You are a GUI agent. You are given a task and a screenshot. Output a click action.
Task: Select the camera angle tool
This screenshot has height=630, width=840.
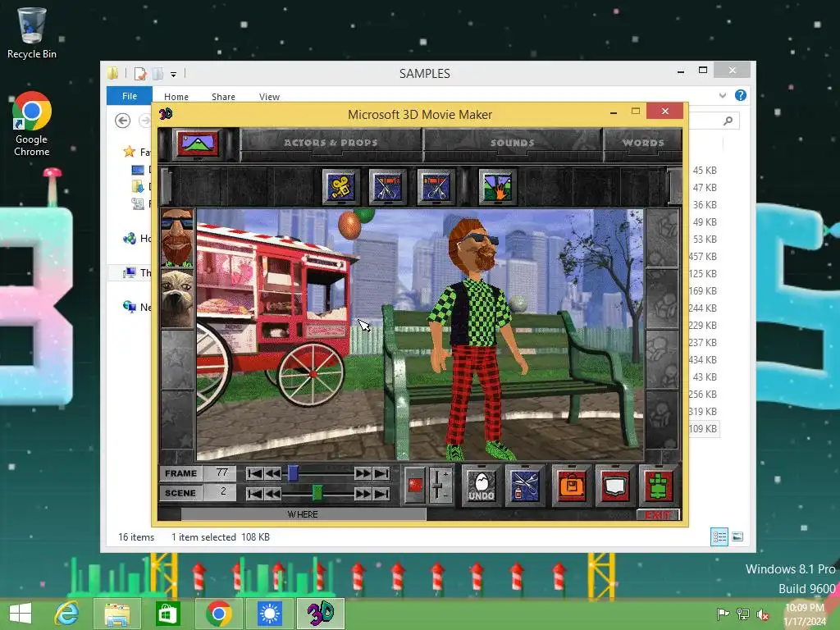tap(340, 187)
